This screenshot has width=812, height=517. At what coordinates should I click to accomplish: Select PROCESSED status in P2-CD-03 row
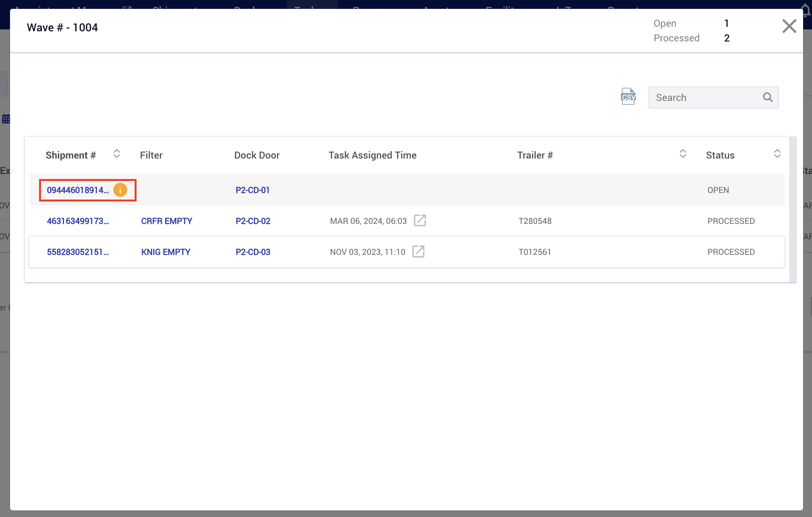pos(731,252)
